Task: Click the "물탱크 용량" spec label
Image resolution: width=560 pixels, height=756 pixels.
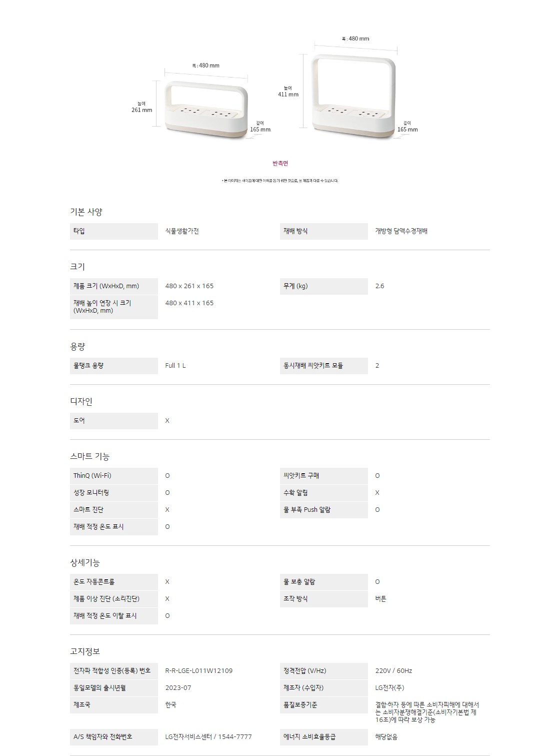Action: (x=88, y=366)
